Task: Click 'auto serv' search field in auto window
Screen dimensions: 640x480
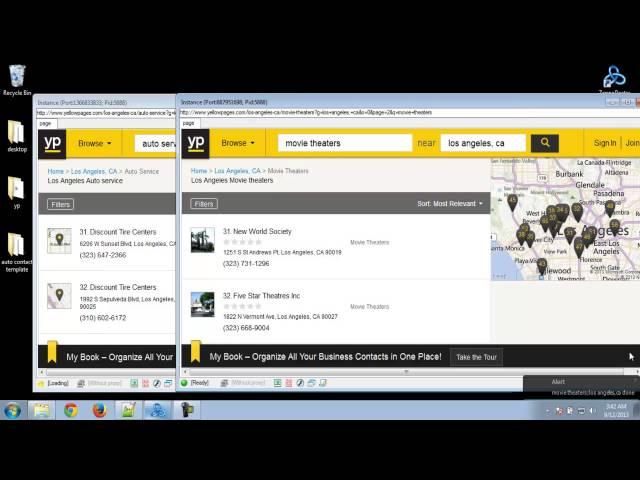Action: pyautogui.click(x=156, y=144)
